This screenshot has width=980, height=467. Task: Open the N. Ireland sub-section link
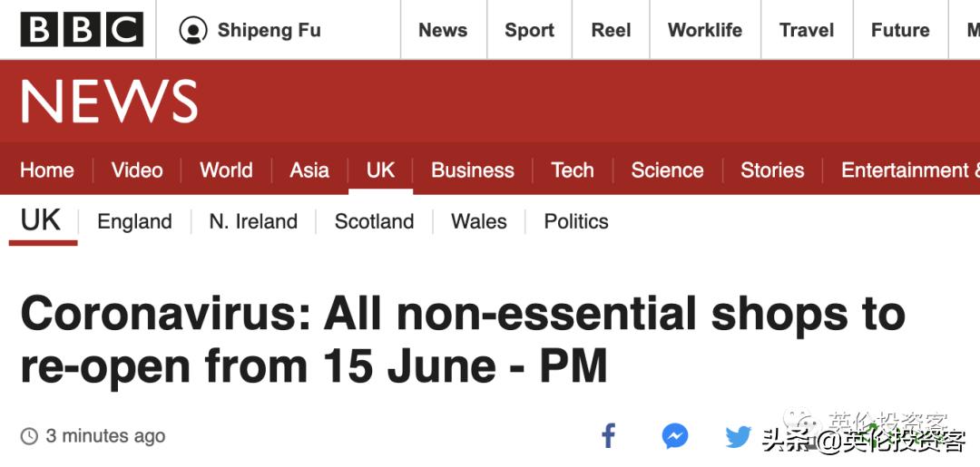(253, 221)
